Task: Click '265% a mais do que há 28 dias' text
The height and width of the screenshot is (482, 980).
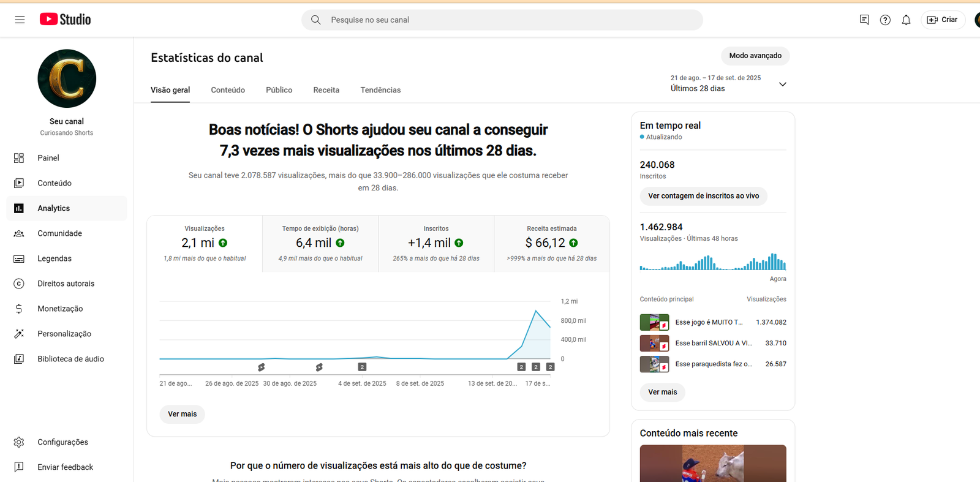Action: pos(436,258)
